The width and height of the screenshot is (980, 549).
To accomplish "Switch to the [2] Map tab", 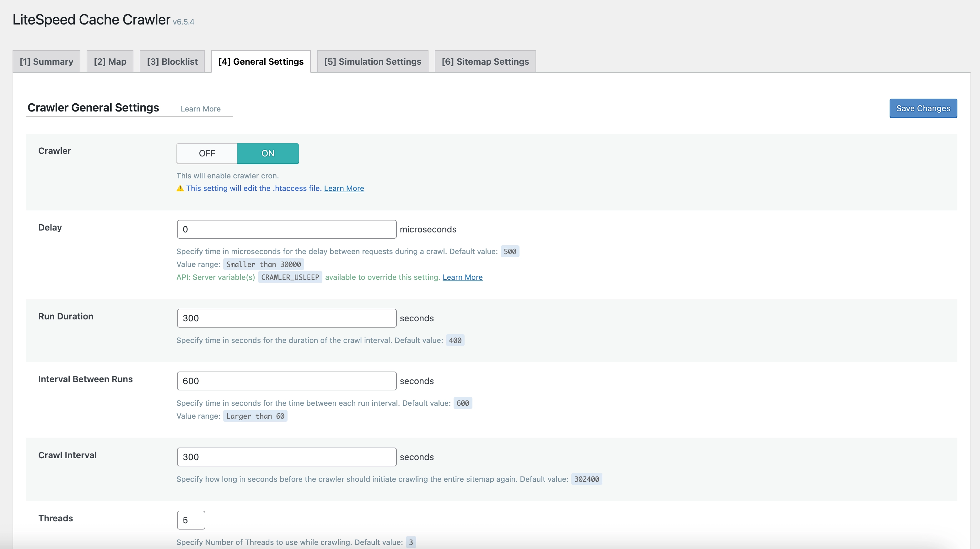I will [110, 61].
